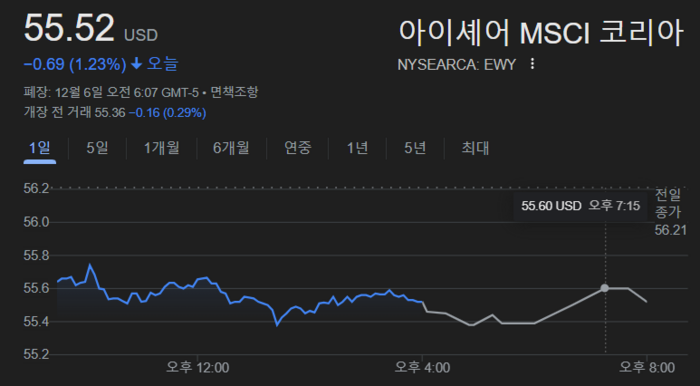Screen dimensions: 700x386
Task: Click the 55.60 USD tooltip box
Action: [x=580, y=206]
